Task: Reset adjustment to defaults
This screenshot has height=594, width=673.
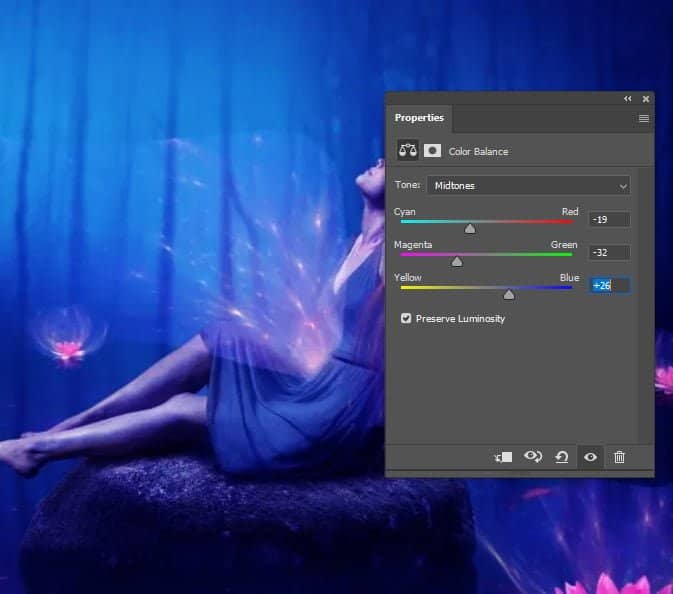Action: pyautogui.click(x=562, y=457)
